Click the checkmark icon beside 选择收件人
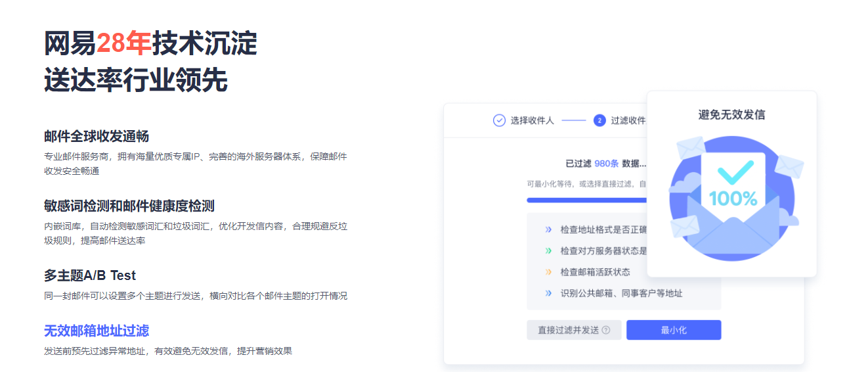The image size is (868, 372). pos(499,120)
